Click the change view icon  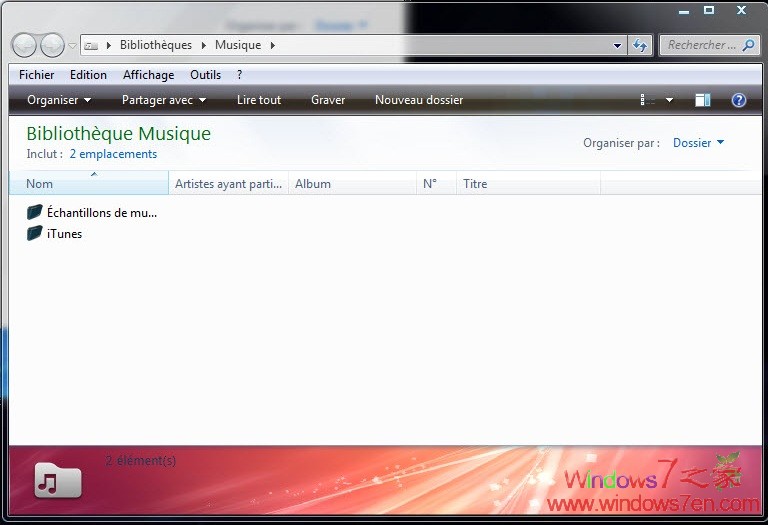[648, 100]
